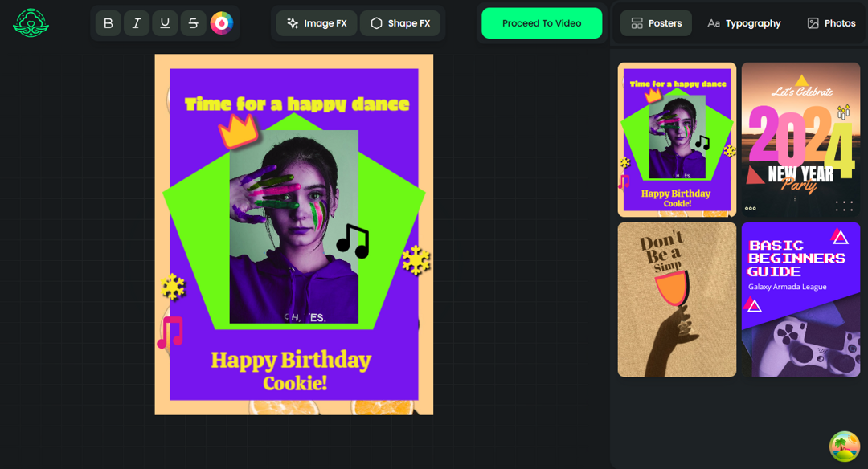Image resolution: width=868 pixels, height=469 pixels.
Task: Open Shape FX options
Action: pos(400,23)
